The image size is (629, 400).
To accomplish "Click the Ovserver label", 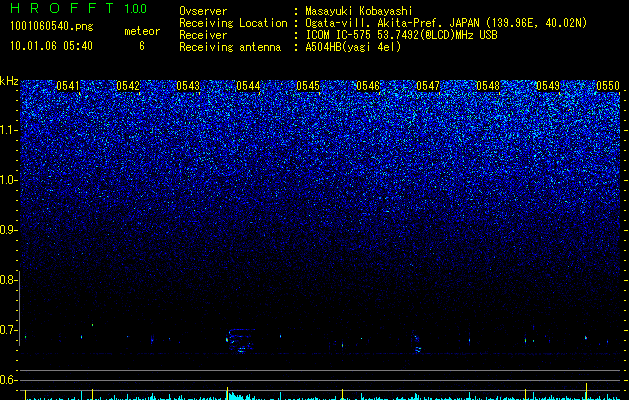I will tap(203, 11).
